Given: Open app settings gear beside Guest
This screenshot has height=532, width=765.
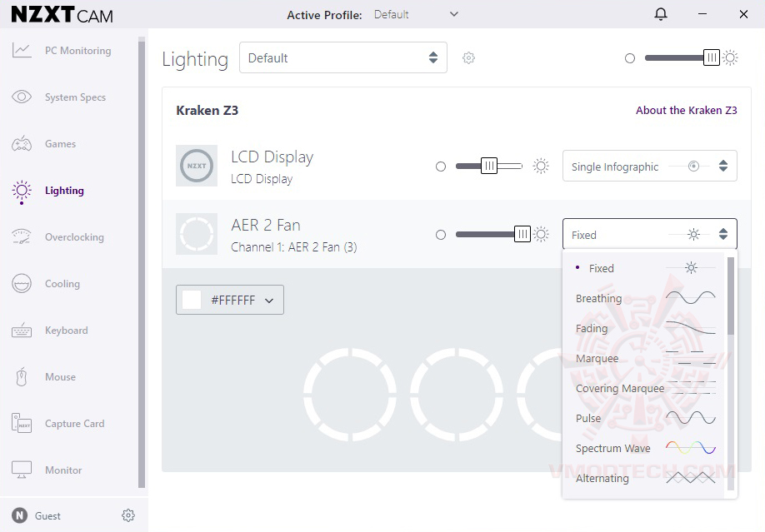Looking at the screenshot, I should tap(128, 515).
